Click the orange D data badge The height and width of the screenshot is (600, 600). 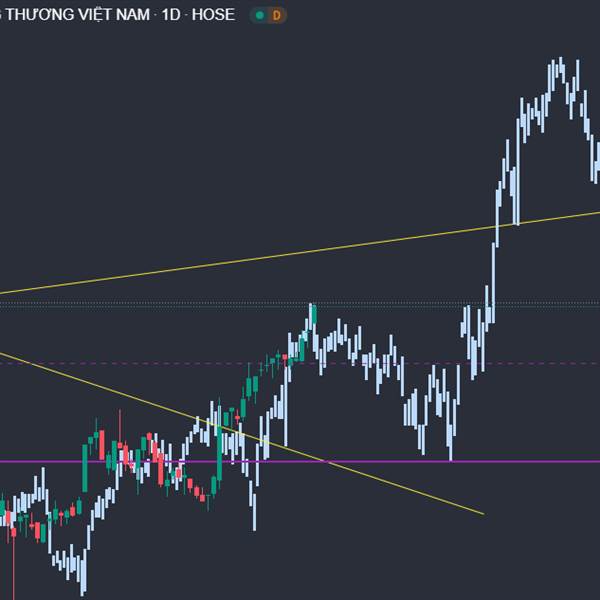[x=277, y=15]
